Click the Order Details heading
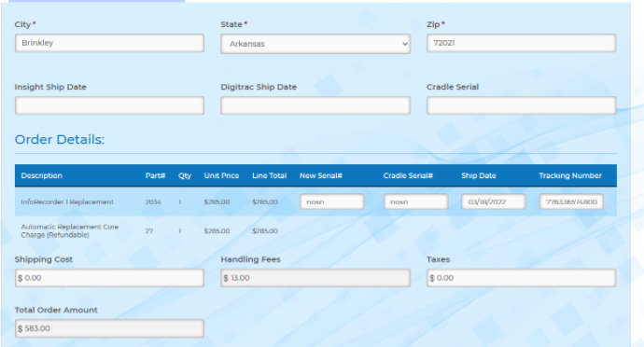 click(60, 140)
